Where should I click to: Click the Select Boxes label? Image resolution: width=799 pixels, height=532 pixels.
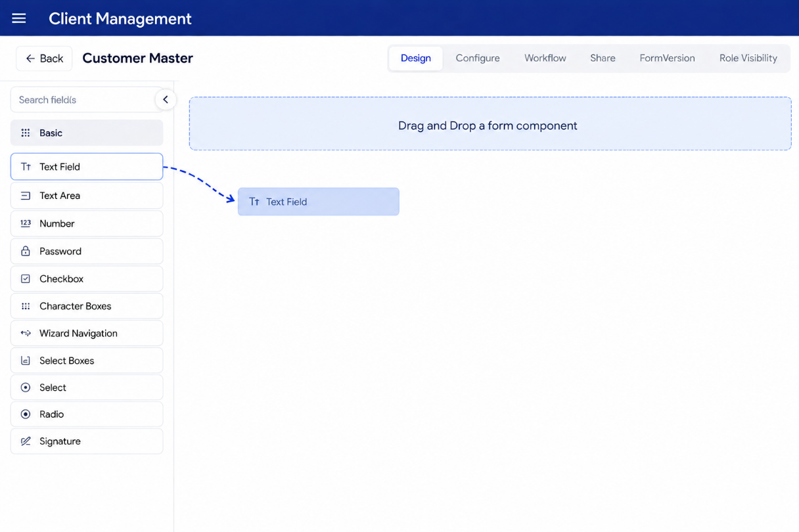67,361
